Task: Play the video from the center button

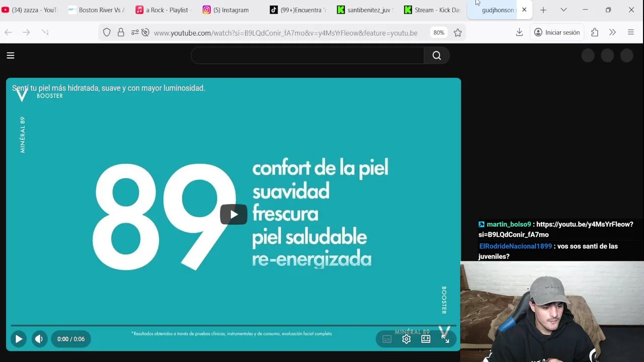Action: pos(233,215)
